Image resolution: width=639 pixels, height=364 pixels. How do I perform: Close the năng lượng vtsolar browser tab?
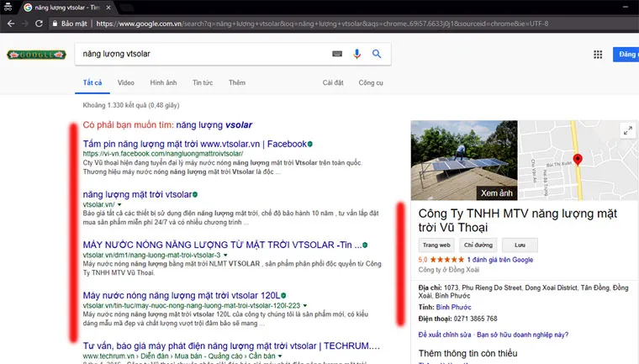click(108, 8)
